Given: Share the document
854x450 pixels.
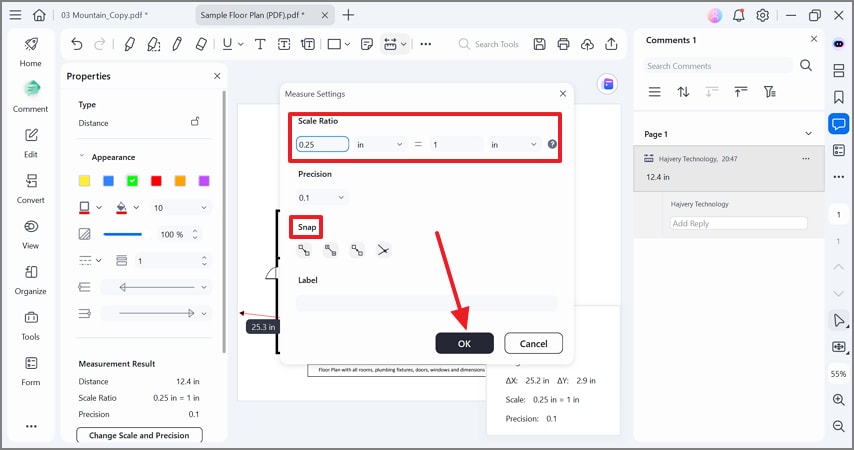Looking at the screenshot, I should click(x=611, y=44).
